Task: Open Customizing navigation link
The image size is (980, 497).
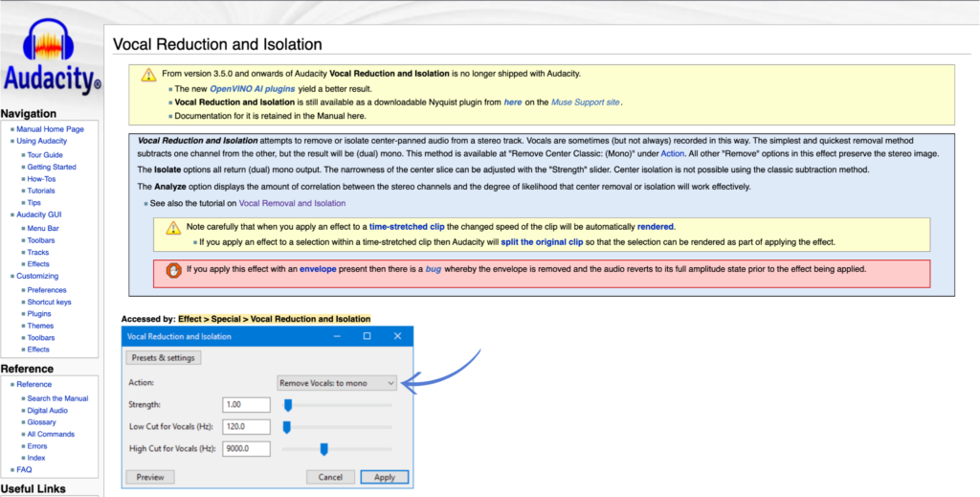Action: [x=37, y=277]
